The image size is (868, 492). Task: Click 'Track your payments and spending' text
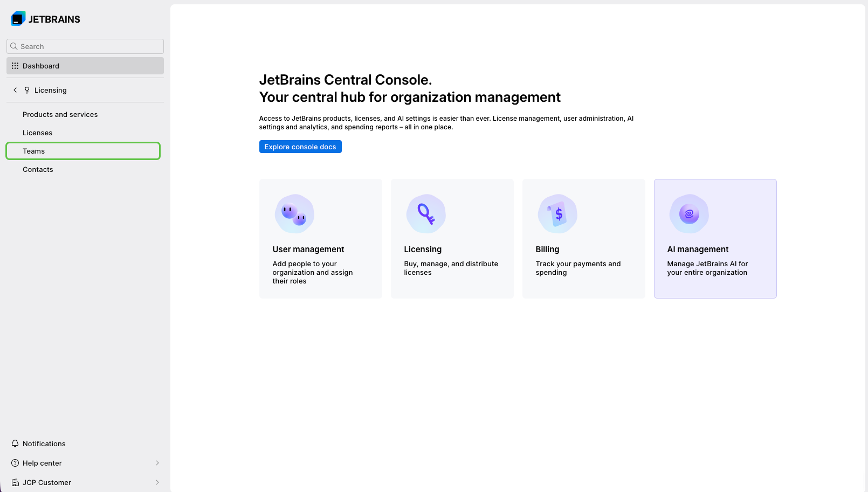578,268
